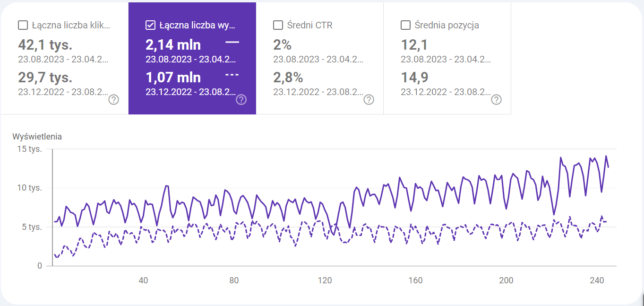Click the 240 label on the x-axis
The image size is (644, 306).
(597, 280)
